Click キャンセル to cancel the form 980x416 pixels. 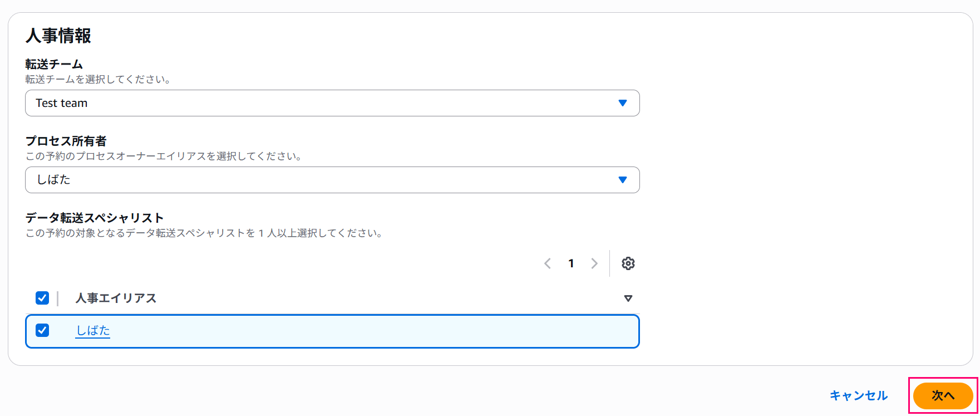tap(859, 395)
